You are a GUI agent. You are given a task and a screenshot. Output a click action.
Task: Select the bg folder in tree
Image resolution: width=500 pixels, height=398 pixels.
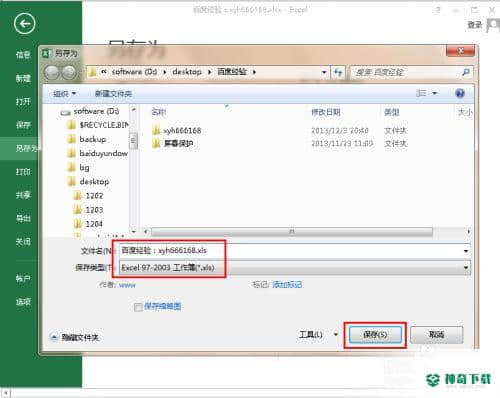pyautogui.click(x=78, y=167)
